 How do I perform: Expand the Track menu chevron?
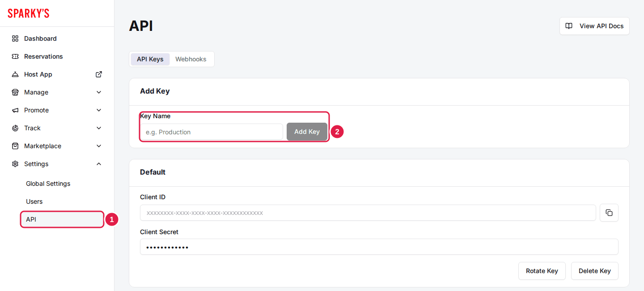click(x=99, y=128)
